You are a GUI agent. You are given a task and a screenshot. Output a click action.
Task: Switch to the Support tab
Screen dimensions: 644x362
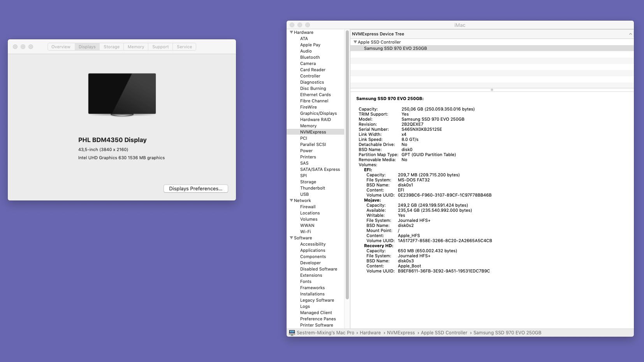pos(160,47)
